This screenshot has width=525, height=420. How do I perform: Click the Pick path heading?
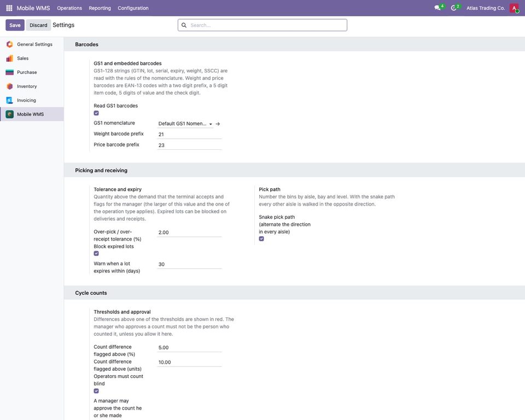(270, 189)
